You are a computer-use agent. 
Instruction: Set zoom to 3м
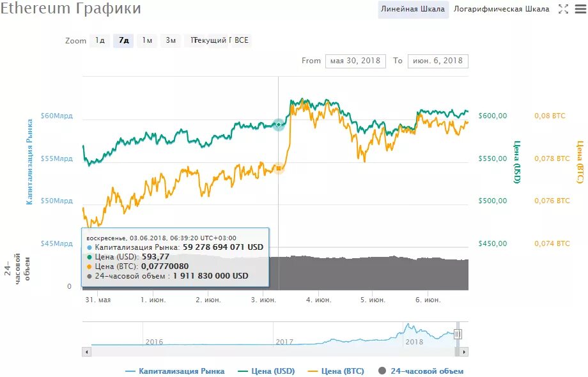tap(171, 40)
